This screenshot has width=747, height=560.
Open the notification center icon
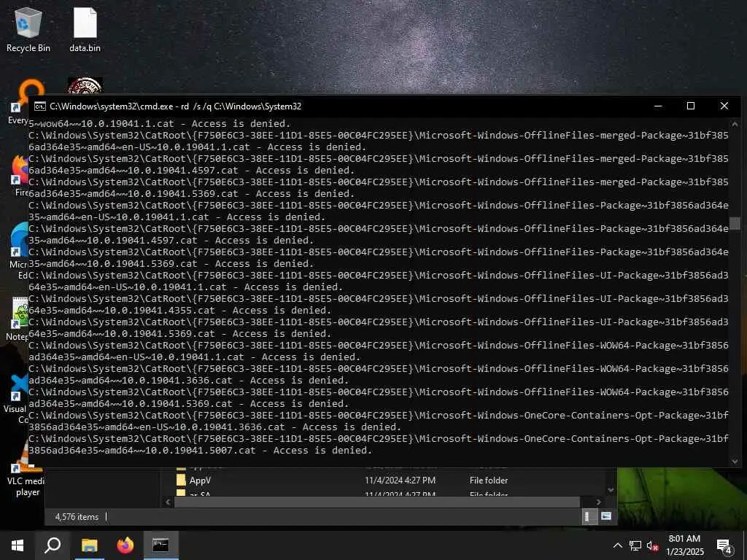[x=724, y=545]
